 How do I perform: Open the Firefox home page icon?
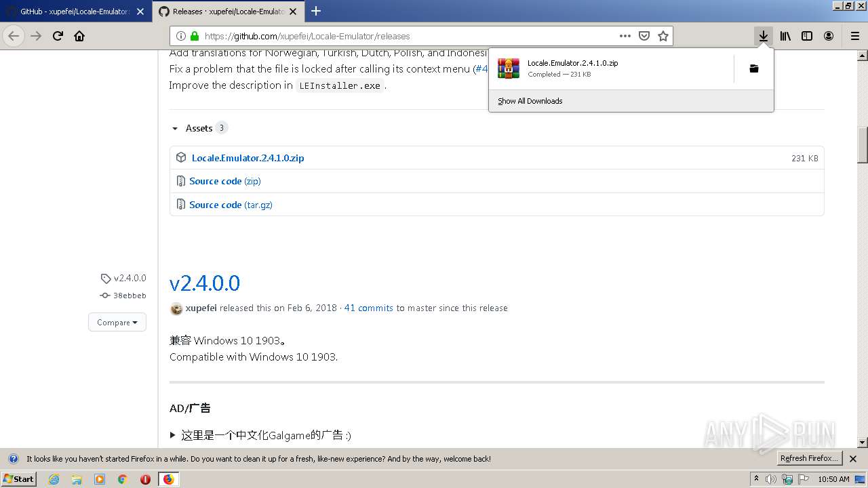pyautogui.click(x=79, y=36)
